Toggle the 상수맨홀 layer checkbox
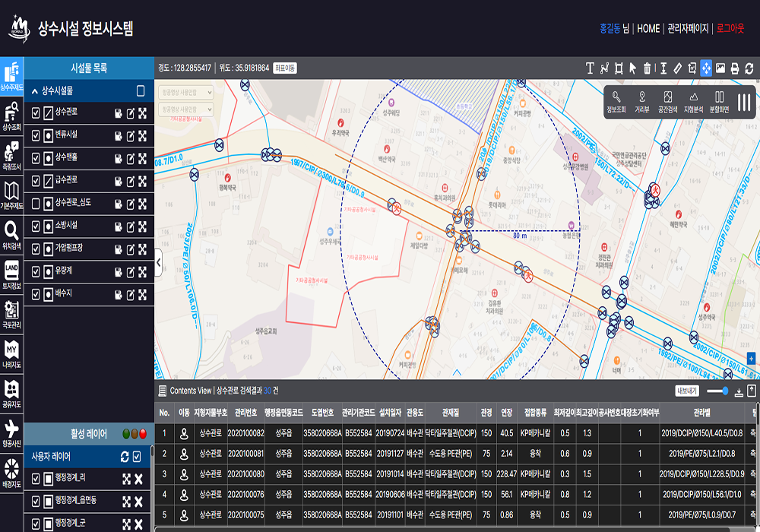 36,158
